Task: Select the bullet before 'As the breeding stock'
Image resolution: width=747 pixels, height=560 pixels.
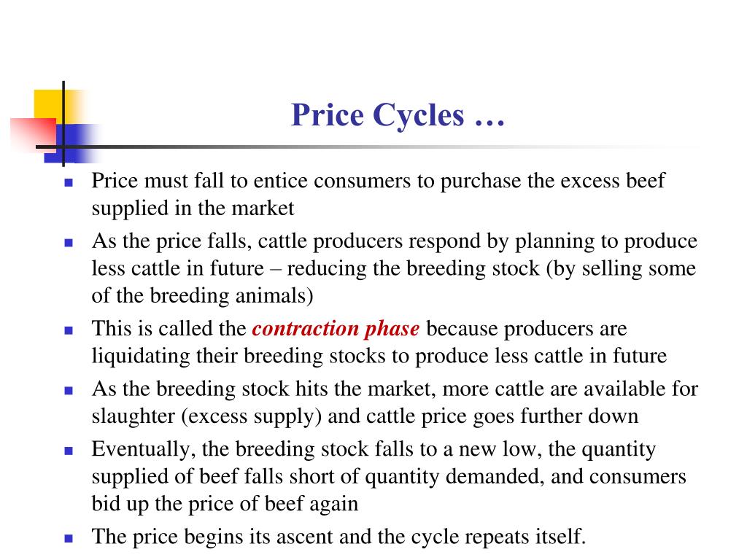Action: tap(69, 391)
